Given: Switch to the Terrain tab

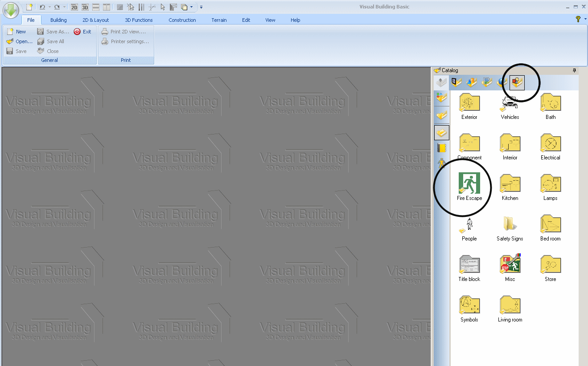Looking at the screenshot, I should coord(219,20).
